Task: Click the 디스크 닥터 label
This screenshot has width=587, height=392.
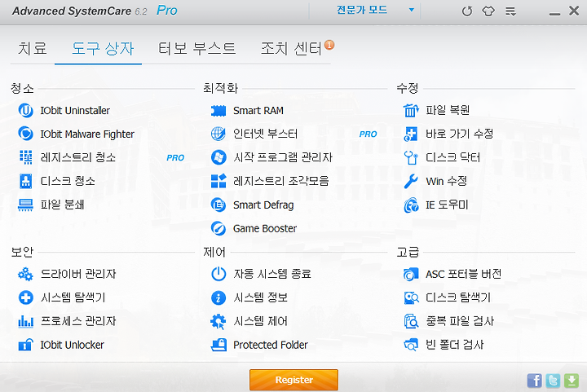Action: [452, 157]
